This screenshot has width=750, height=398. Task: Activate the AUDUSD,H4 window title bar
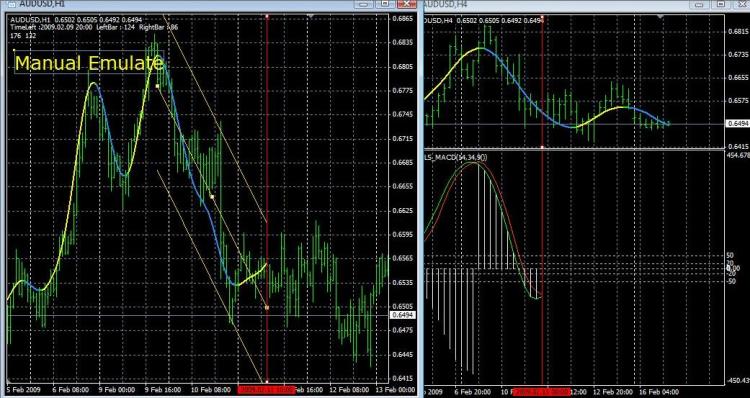[555, 4]
